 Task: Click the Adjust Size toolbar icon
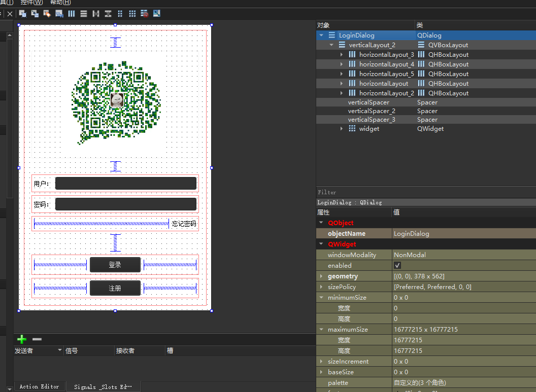coord(156,14)
